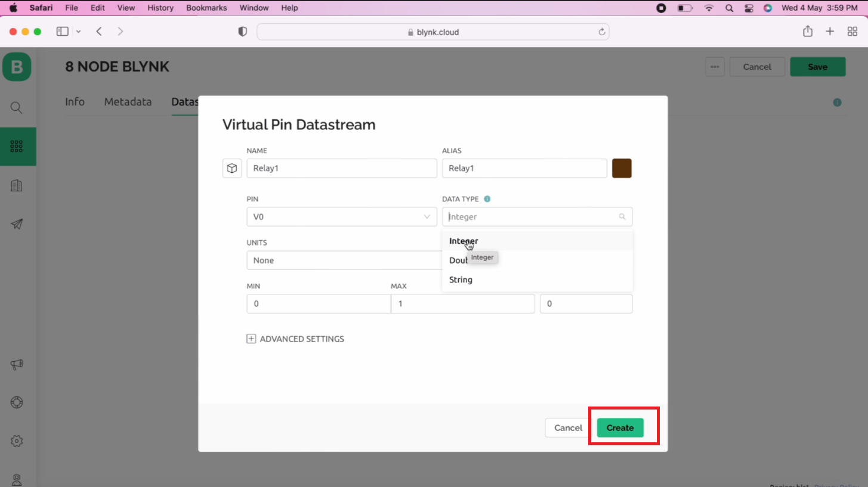Viewport: 868px width, 487px height.
Task: Select Double from Data Type list
Action: (x=538, y=260)
